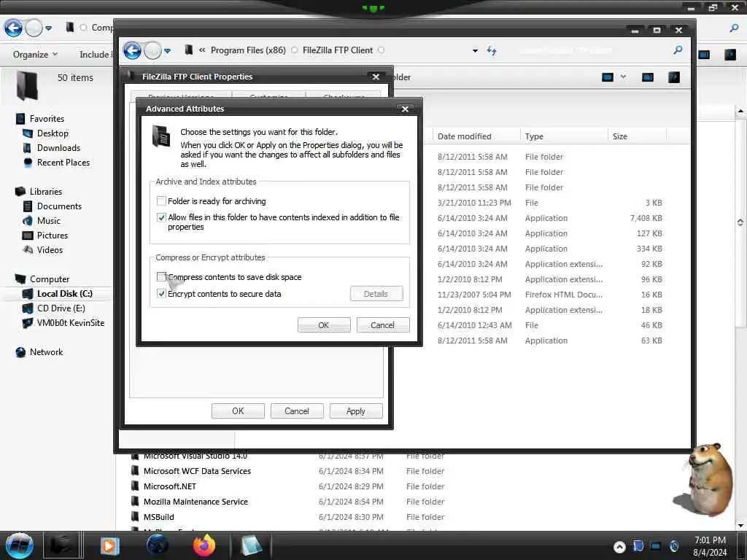
Task: Select Downloads in Favorites
Action: pyautogui.click(x=58, y=147)
